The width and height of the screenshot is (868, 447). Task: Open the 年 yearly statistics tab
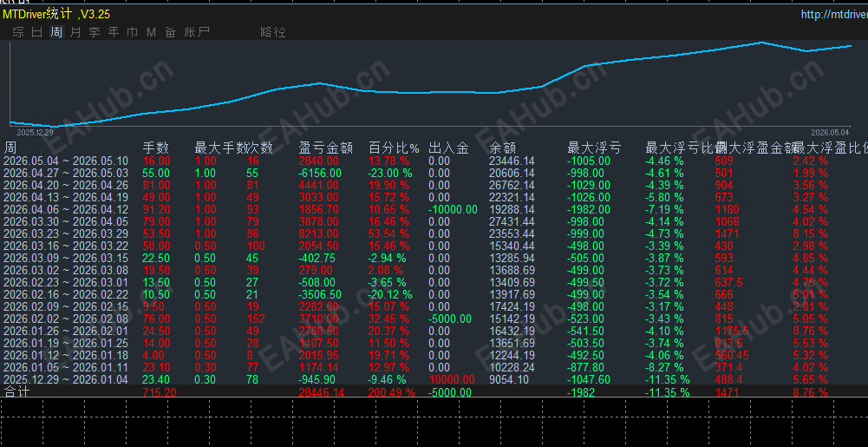114,32
